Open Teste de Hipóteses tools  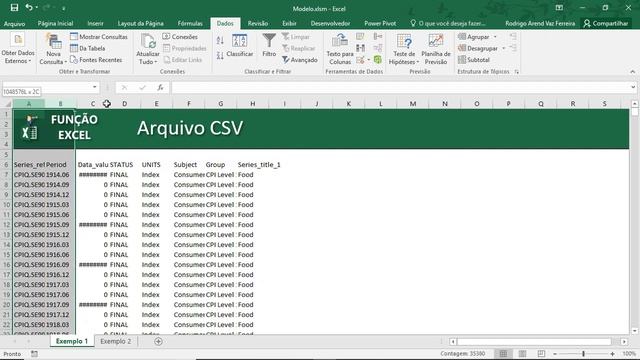point(404,49)
